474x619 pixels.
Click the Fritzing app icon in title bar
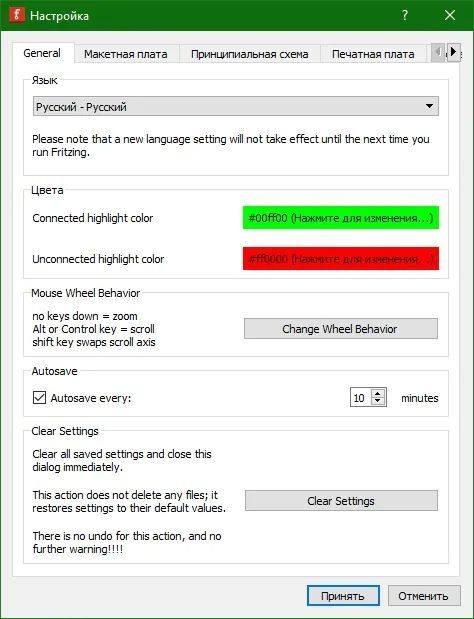[x=17, y=15]
